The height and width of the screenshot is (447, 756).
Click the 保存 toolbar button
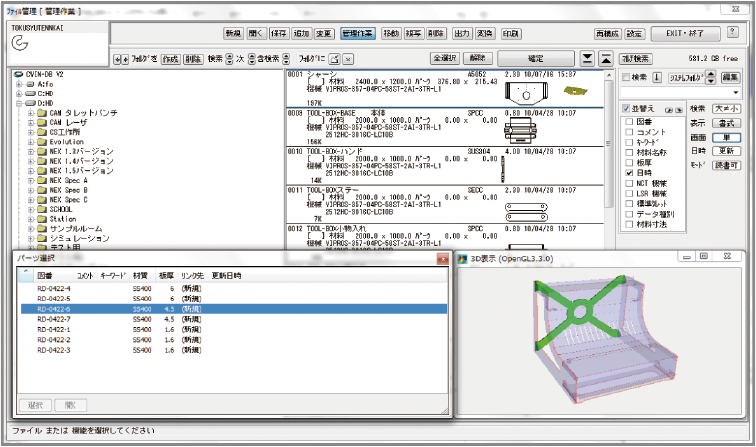coord(278,33)
